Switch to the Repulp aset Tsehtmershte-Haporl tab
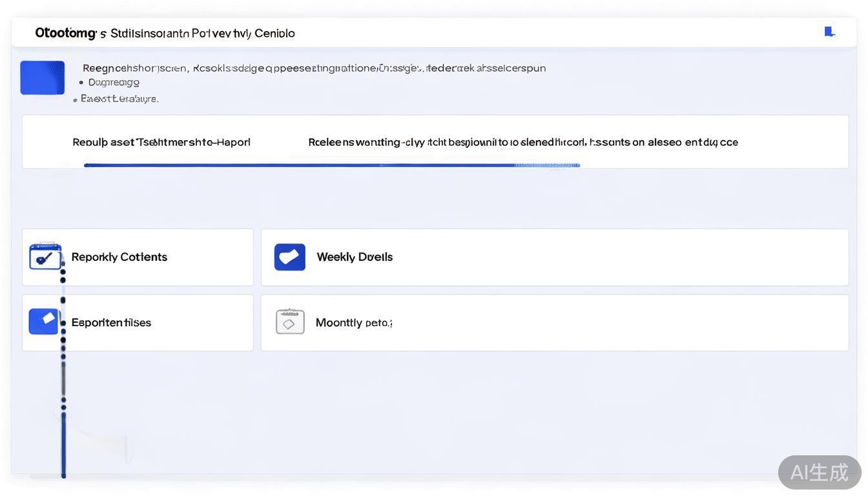 [161, 142]
